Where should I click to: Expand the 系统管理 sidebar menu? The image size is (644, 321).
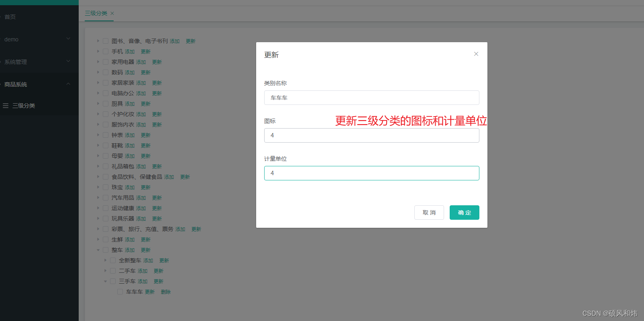39,62
